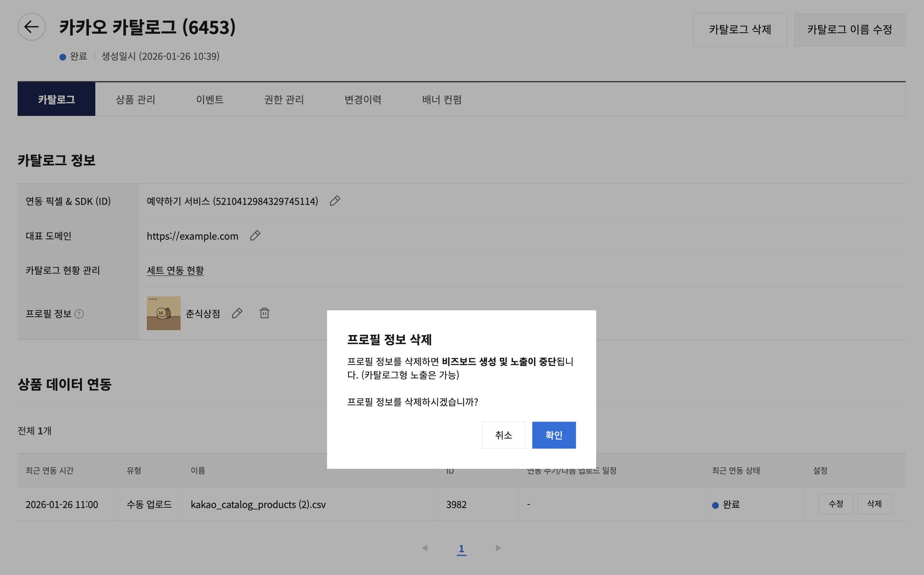Click 수정 for the csv data row
924x575 pixels.
tap(835, 504)
